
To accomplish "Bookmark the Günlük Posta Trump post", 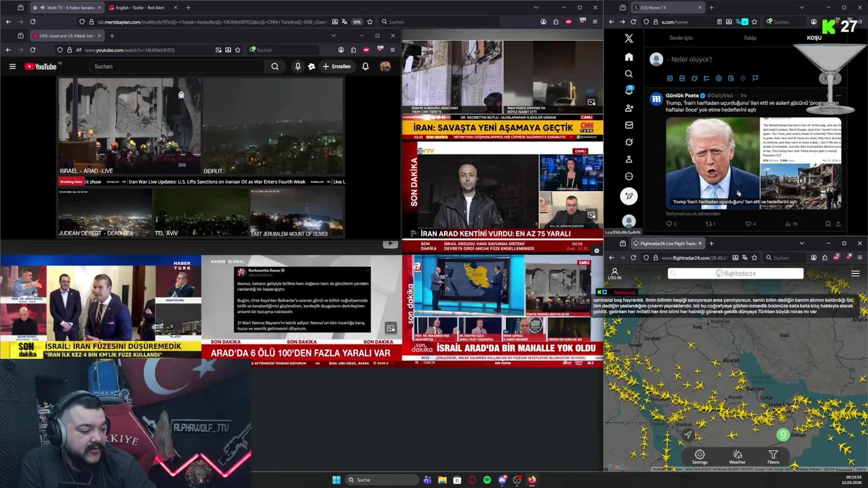I will coord(828,224).
